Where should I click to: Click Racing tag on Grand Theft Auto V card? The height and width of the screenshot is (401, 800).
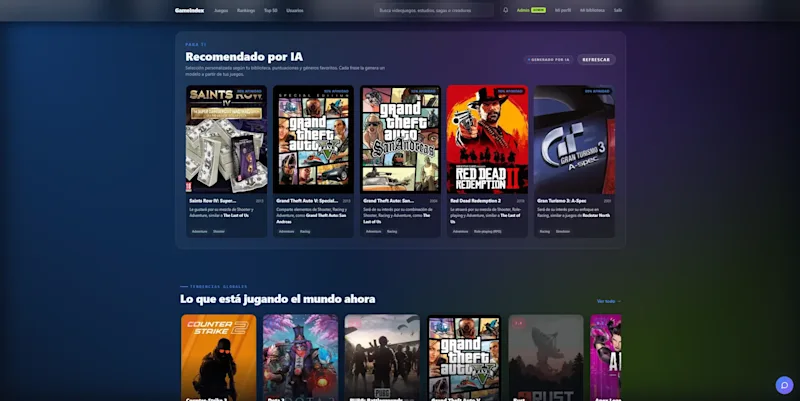point(305,232)
